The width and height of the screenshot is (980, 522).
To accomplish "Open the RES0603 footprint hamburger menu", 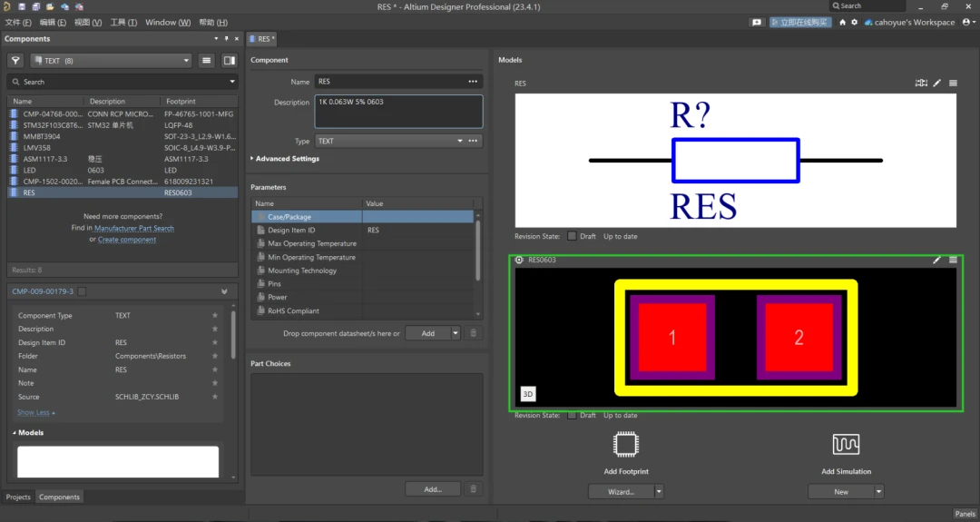I will coord(953,260).
